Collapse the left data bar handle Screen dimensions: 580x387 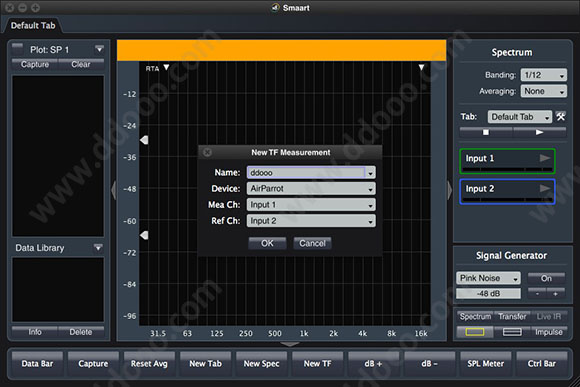click(x=114, y=190)
